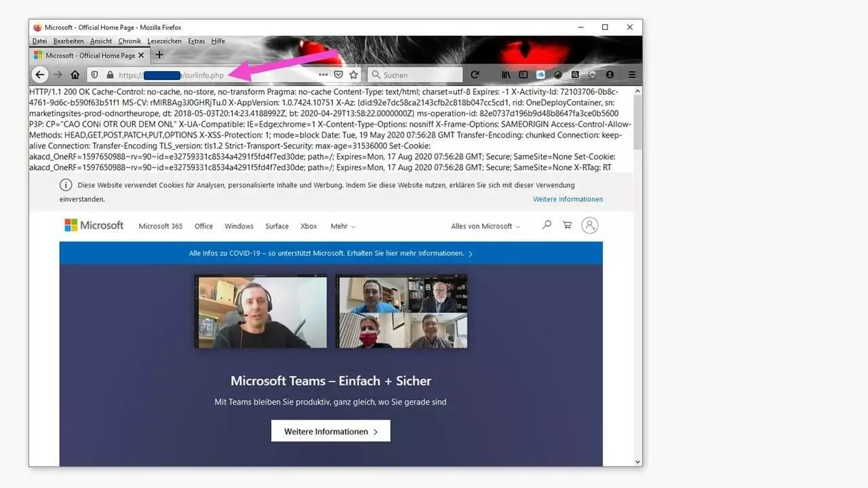Image resolution: width=868 pixels, height=488 pixels.
Task: Click the 'Microsoft Teams – Einfach + Sicher' heading
Action: pyautogui.click(x=331, y=381)
